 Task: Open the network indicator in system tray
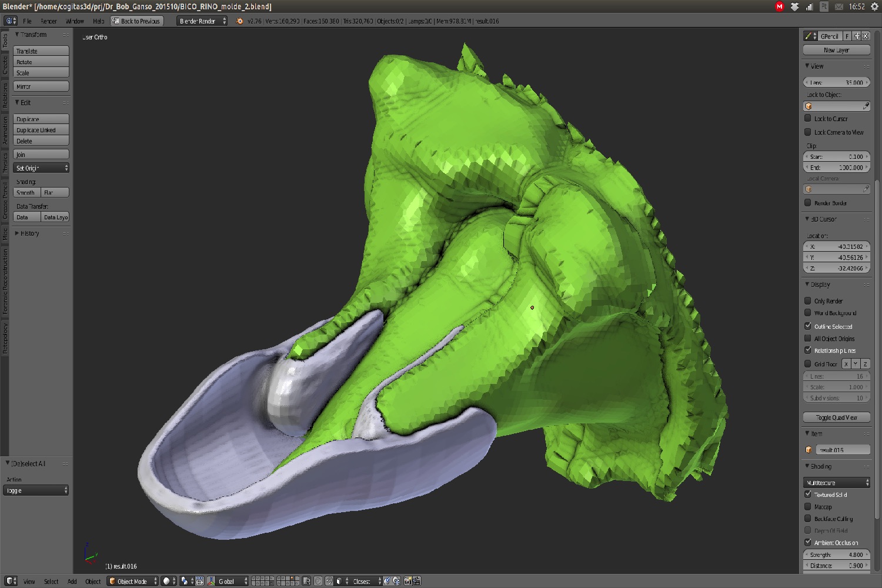810,6
